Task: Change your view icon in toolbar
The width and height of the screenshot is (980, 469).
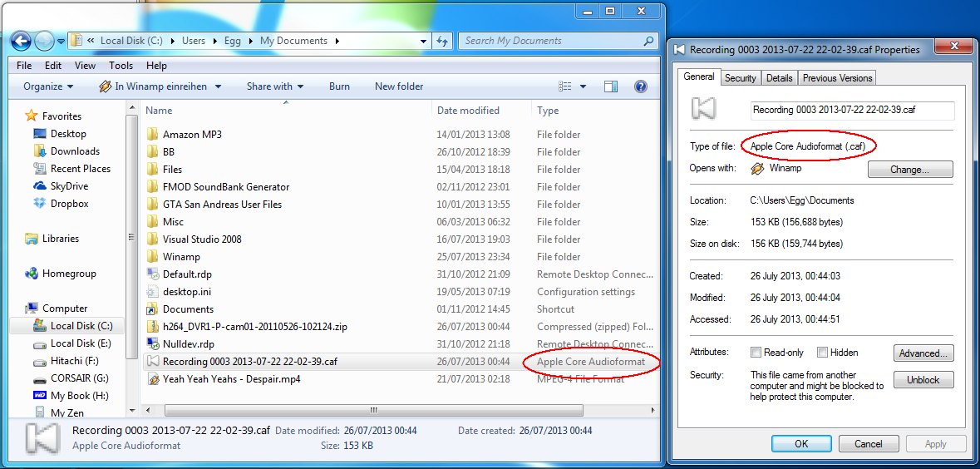Action: (x=565, y=86)
